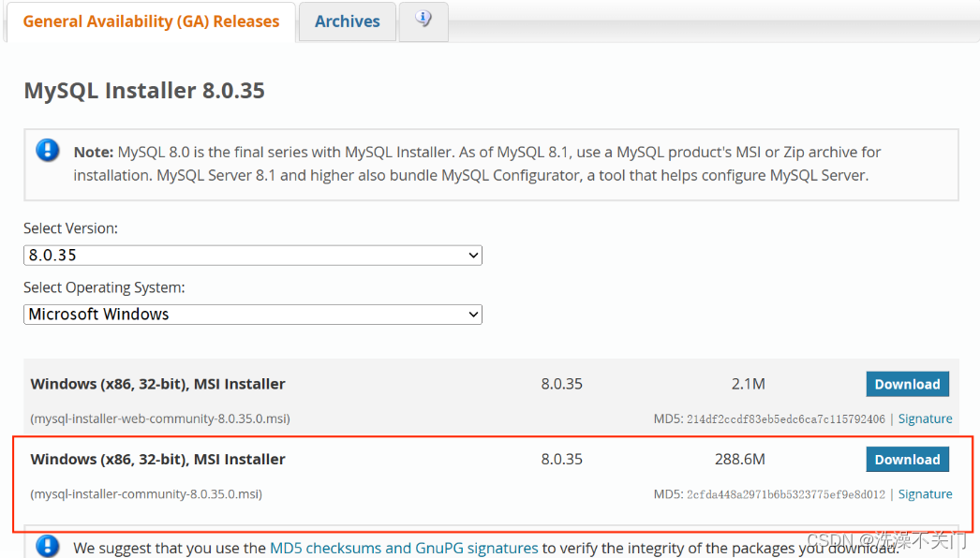Click the 2.1M file size value

click(x=749, y=384)
